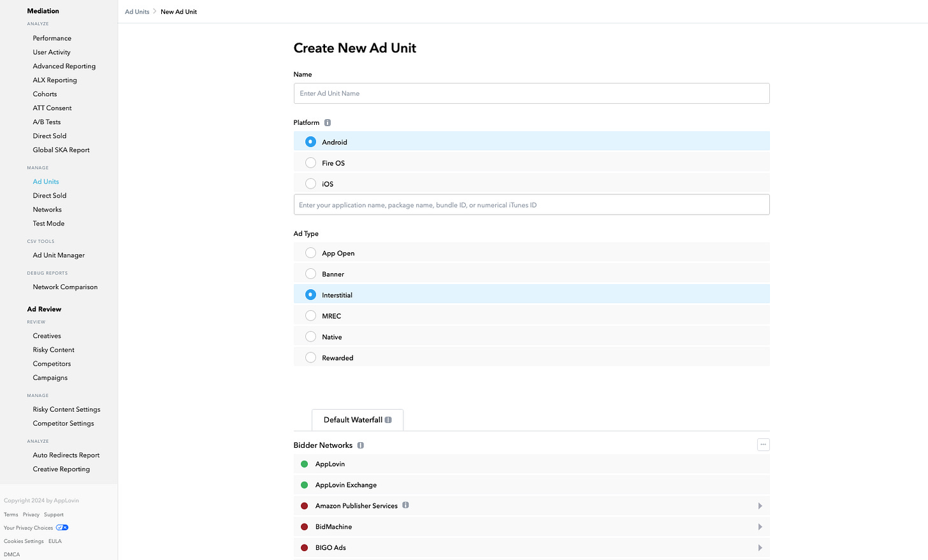The image size is (928, 560).
Task: Click the Your Privacy Choices opt-out icon
Action: point(61,528)
